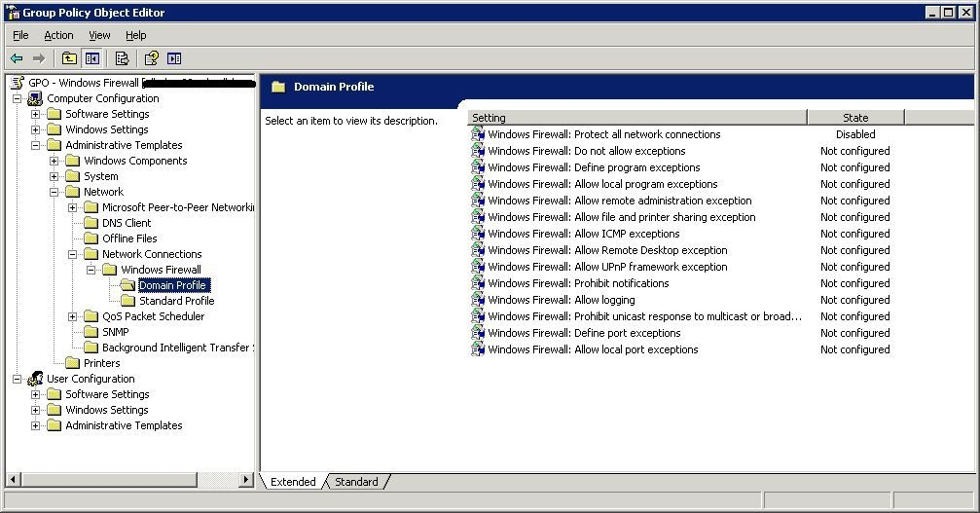Viewport: 980px width, 513px height.
Task: Switch to the Extended tab
Action: pyautogui.click(x=293, y=482)
